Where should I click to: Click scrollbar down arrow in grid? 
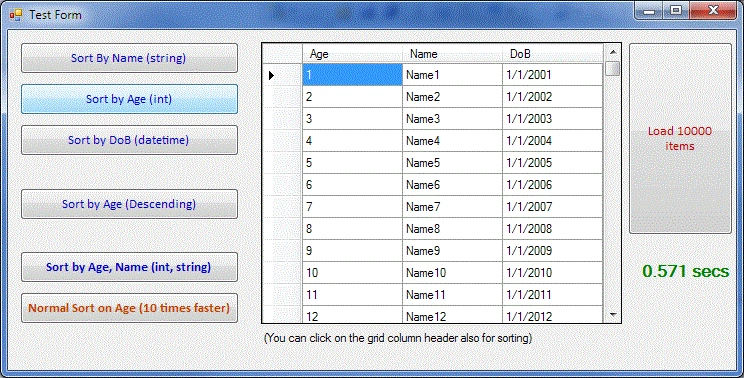613,314
